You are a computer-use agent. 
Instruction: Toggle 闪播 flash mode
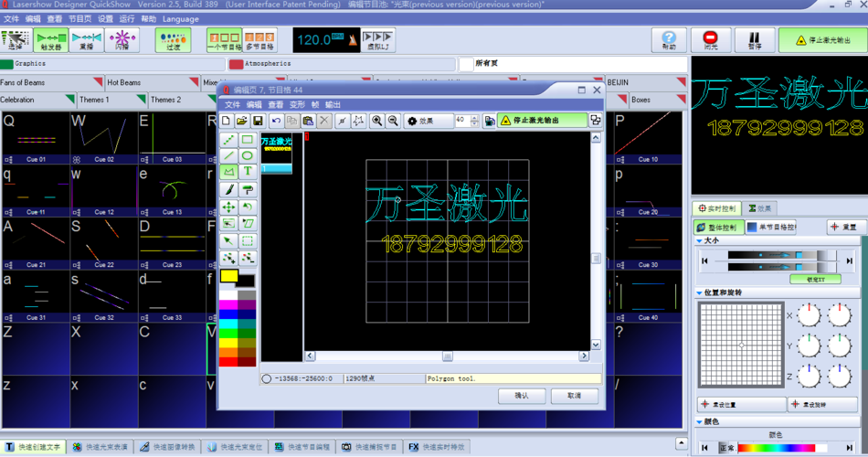click(122, 40)
